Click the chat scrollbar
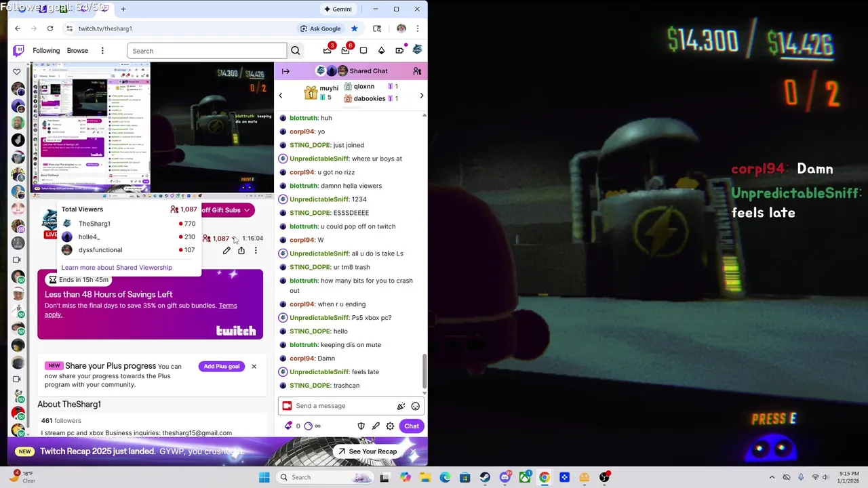Viewport: 868px width, 488px height. tap(425, 370)
